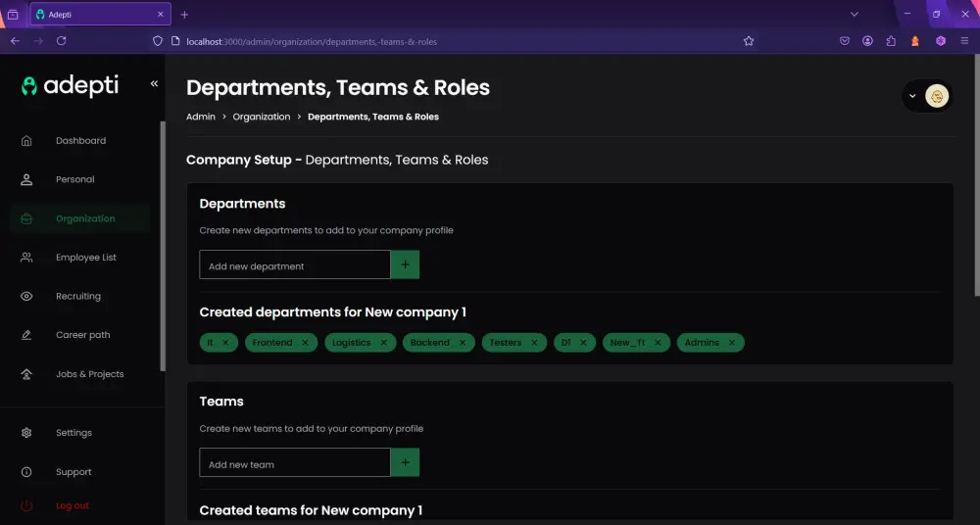Click the Support info icon
The image size is (980, 525).
[26, 472]
